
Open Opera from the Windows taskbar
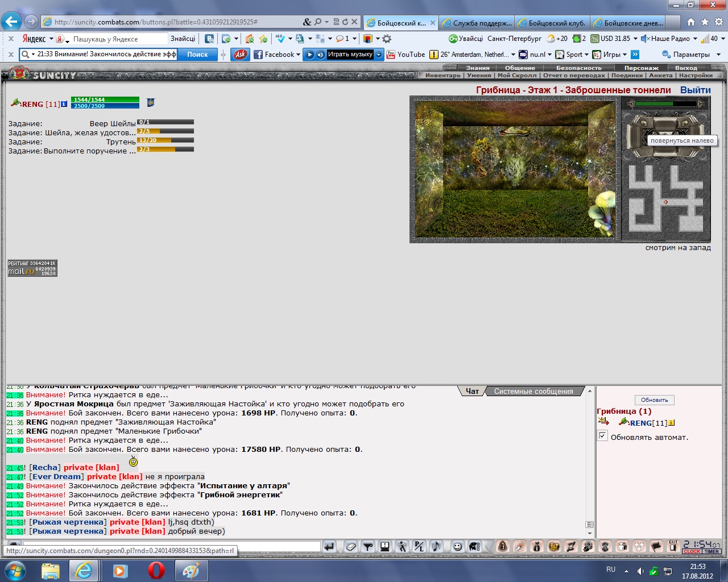156,570
